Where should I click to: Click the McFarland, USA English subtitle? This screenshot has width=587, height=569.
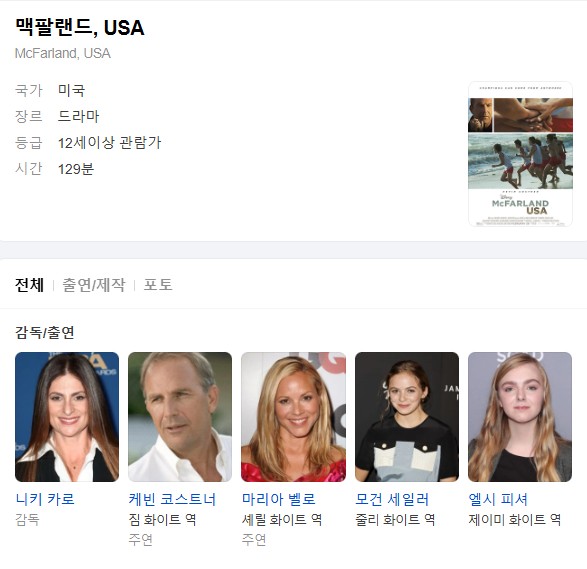63,53
